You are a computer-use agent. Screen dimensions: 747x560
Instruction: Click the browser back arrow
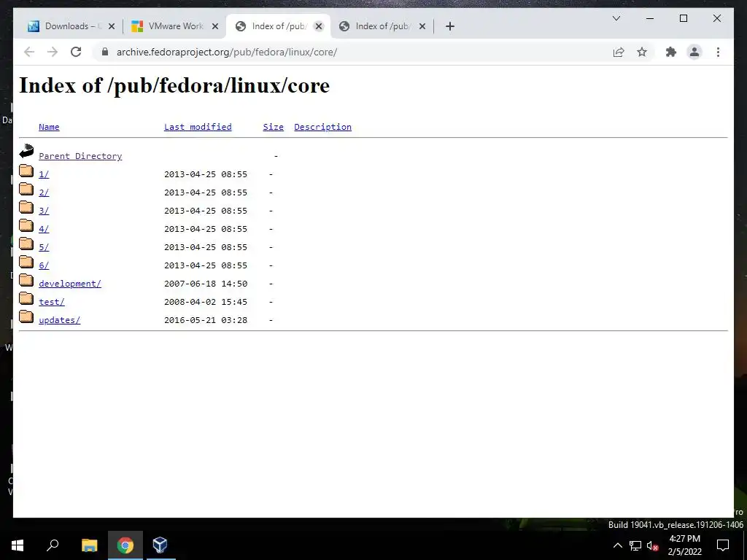(29, 52)
